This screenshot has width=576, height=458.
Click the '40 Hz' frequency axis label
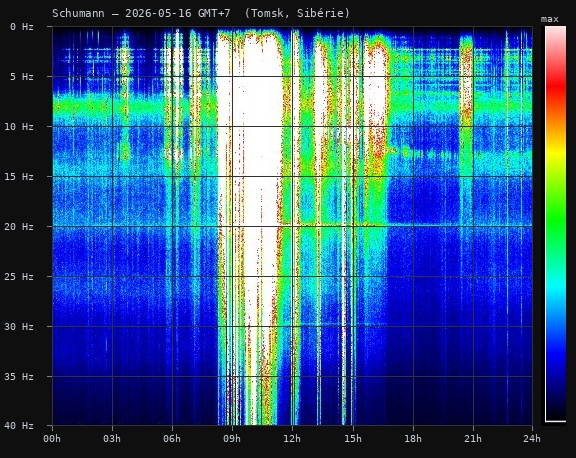tap(19, 426)
